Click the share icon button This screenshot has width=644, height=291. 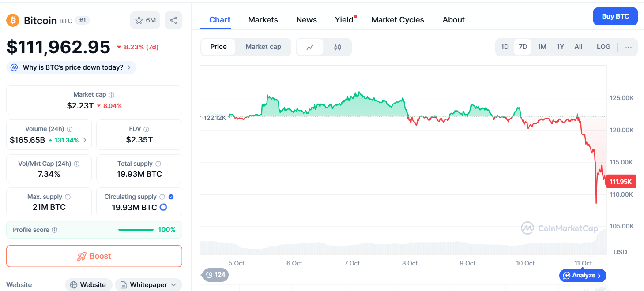point(173,20)
